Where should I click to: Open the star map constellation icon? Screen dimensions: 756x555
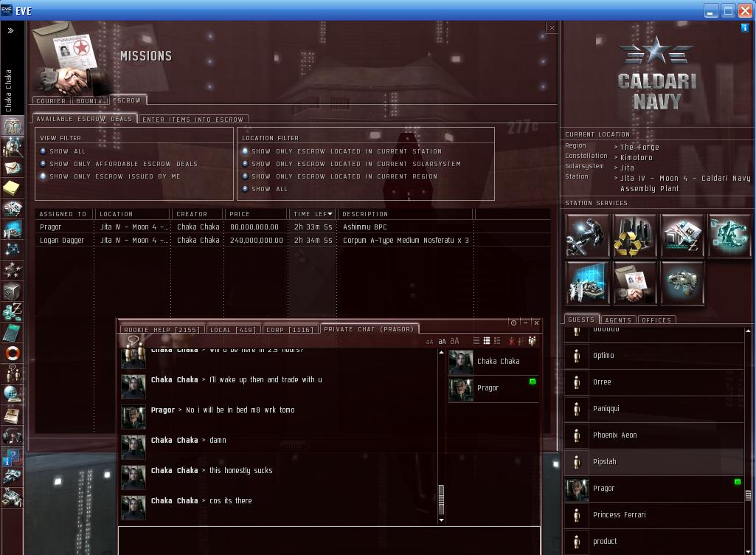(x=13, y=249)
